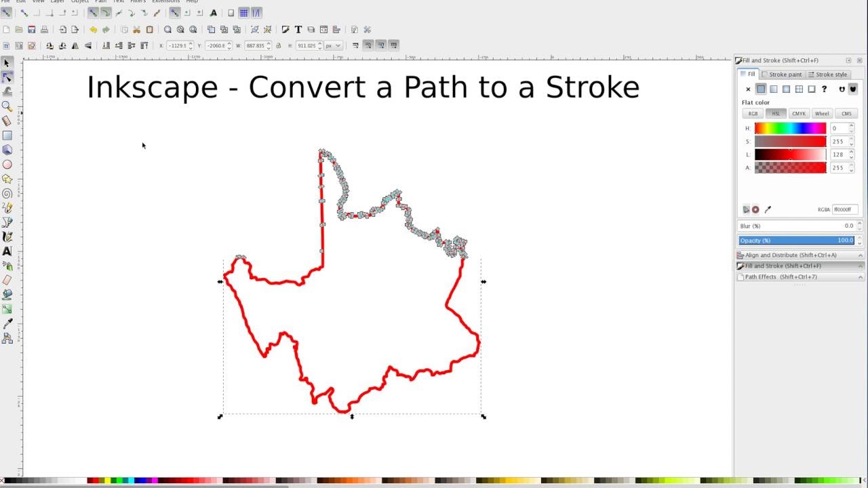Pick the Ellipse circle tool
The width and height of the screenshot is (868, 488).
pyautogui.click(x=7, y=164)
